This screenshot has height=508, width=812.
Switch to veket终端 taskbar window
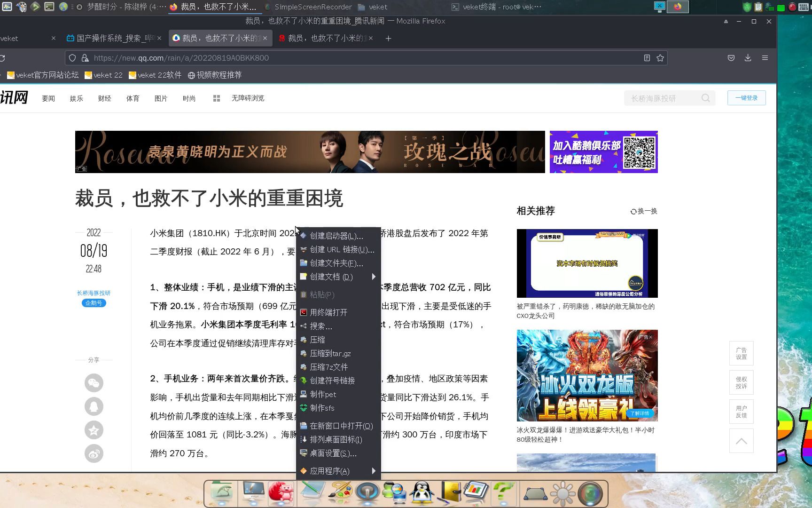pos(496,7)
